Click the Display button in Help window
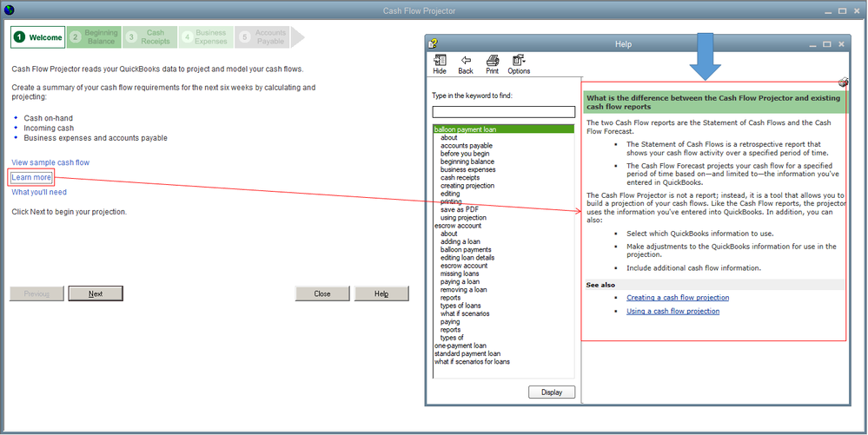 (x=552, y=392)
